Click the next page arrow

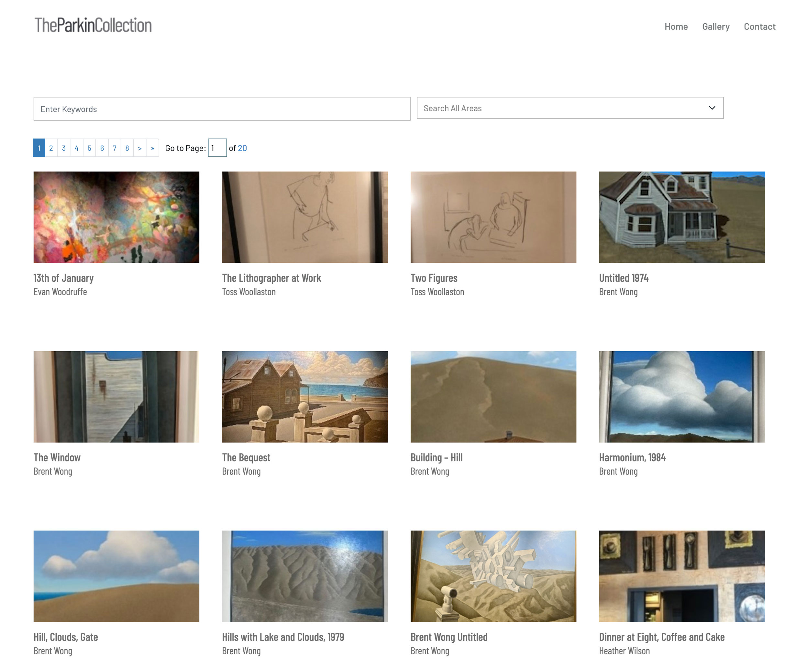tap(140, 148)
